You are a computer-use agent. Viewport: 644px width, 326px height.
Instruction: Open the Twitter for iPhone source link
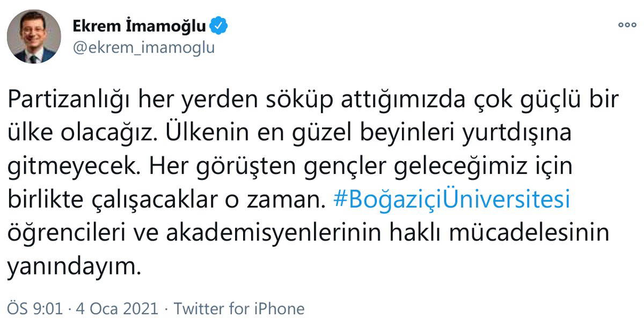pos(239,309)
